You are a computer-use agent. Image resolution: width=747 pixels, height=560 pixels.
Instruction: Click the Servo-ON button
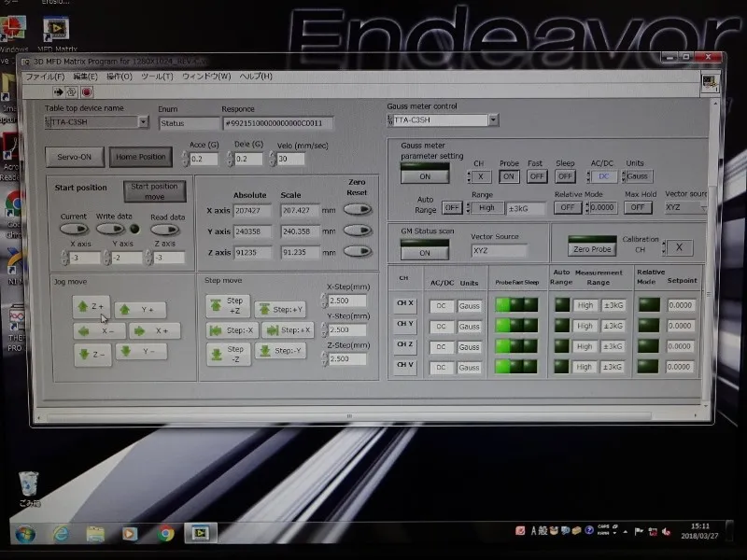click(x=75, y=157)
